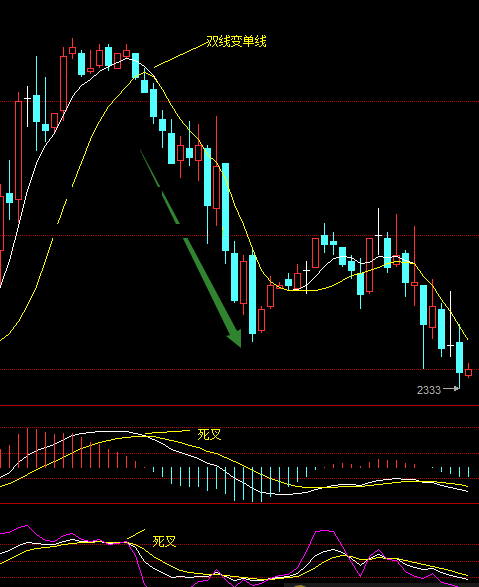
Task: Click the 双线变单线 annotation label
Action: (237, 42)
